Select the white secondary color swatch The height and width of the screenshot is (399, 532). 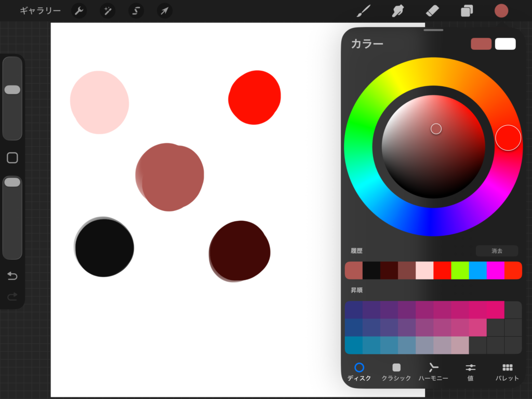[505, 44]
